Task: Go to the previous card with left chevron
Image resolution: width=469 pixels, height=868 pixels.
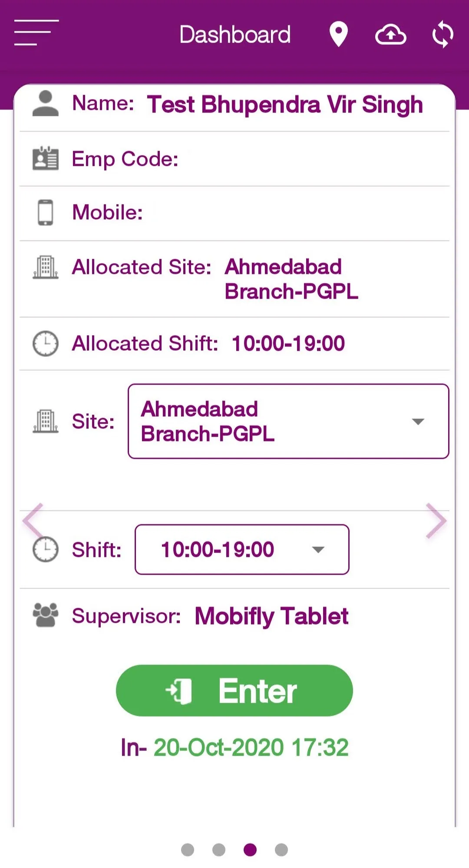Action: (33, 520)
